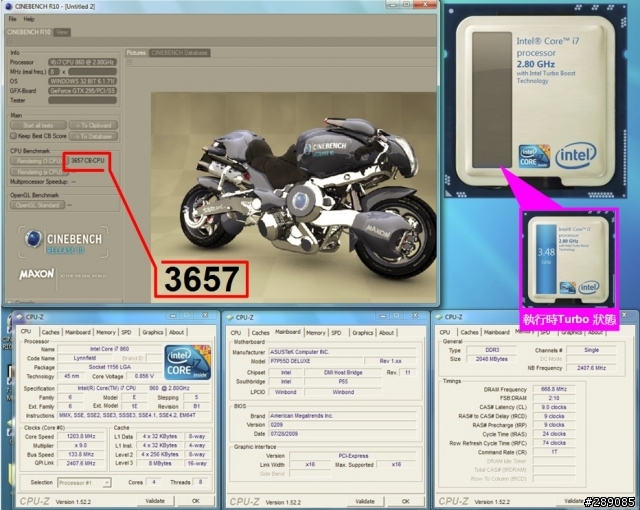
Task: Click OK in left CPU-Z window
Action: (x=196, y=501)
